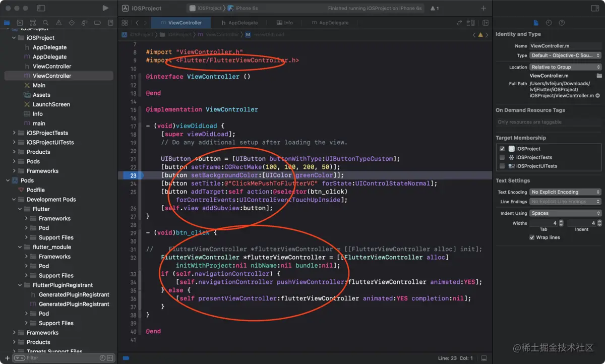Image resolution: width=605 pixels, height=364 pixels.
Task: Switch to the Info editor tab
Action: coord(284,23)
